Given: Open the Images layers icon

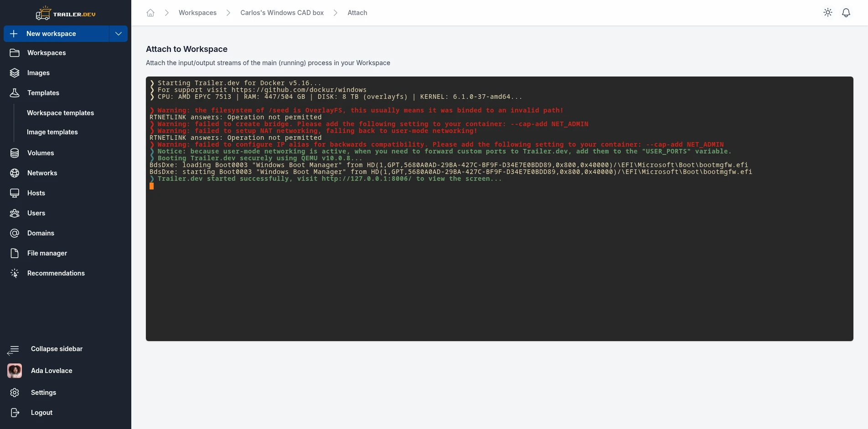Looking at the screenshot, I should (15, 73).
